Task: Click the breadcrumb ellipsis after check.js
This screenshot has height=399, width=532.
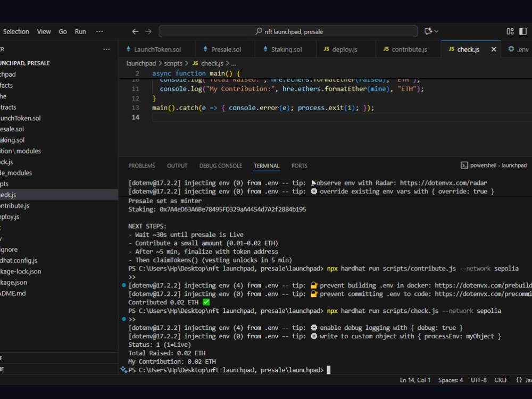Action: 234,63
